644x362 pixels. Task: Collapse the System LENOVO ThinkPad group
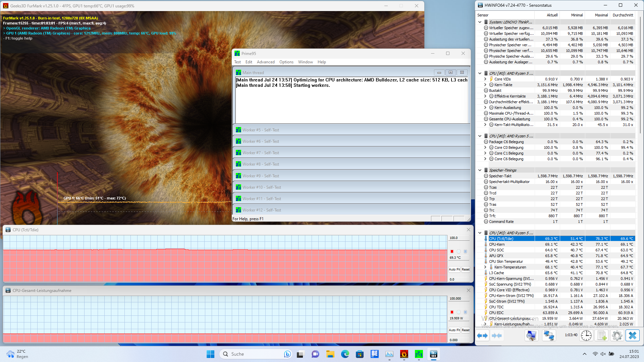pos(480,22)
